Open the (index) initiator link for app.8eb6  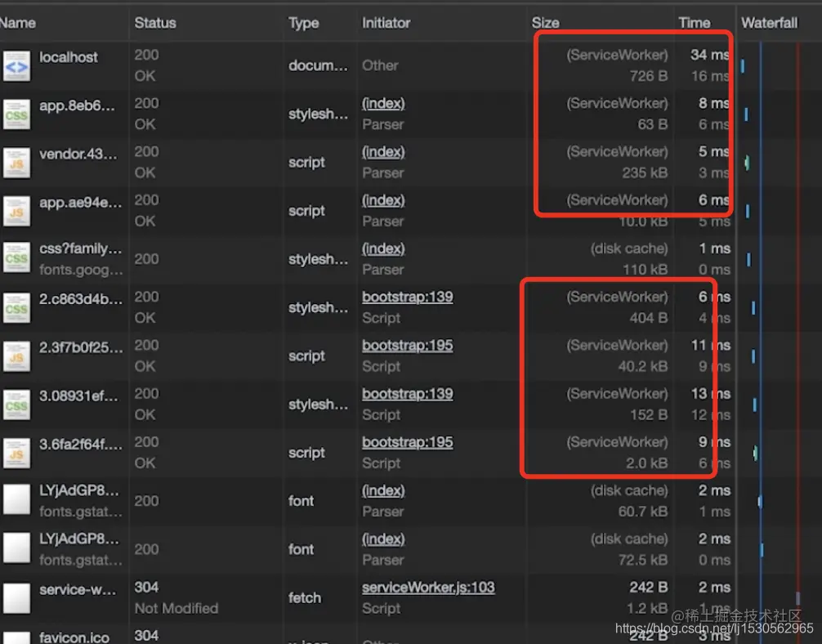coord(383,103)
